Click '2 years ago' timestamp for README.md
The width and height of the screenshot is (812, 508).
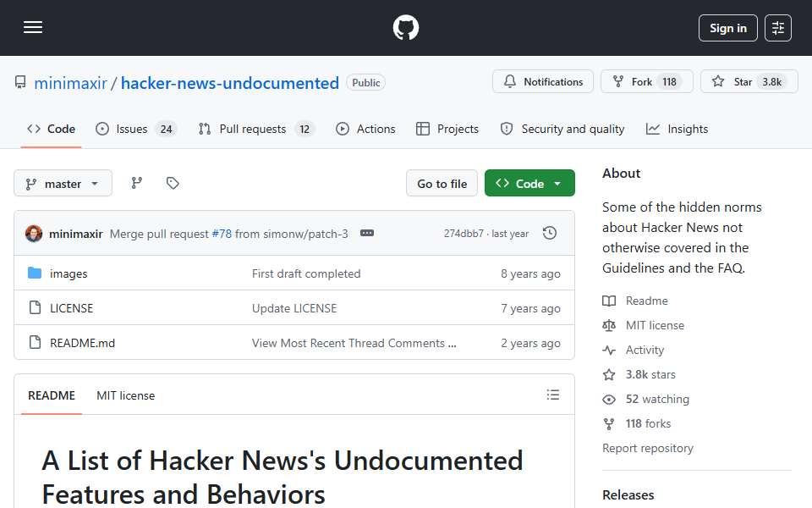click(x=530, y=343)
